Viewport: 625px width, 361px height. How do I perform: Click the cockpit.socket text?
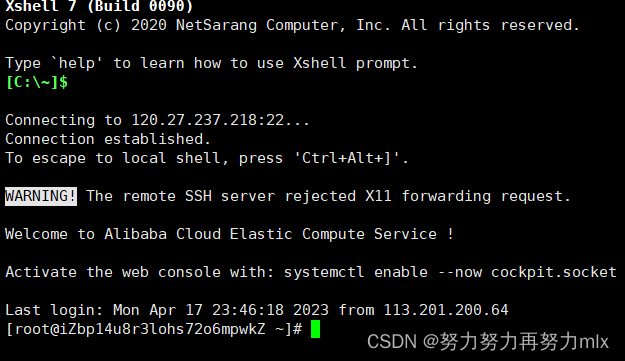pos(553,272)
